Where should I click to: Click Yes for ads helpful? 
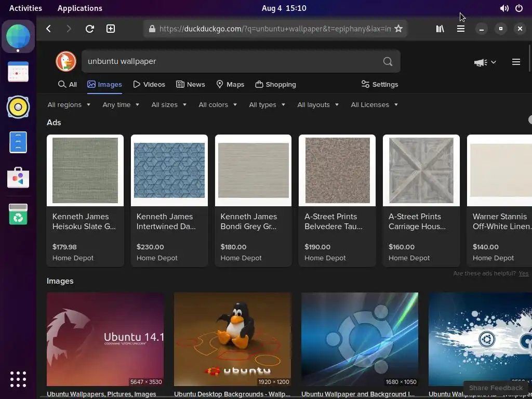524,273
